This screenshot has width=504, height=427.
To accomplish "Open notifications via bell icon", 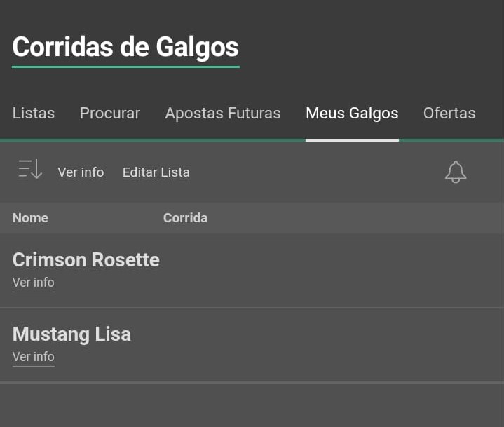I will 456,172.
